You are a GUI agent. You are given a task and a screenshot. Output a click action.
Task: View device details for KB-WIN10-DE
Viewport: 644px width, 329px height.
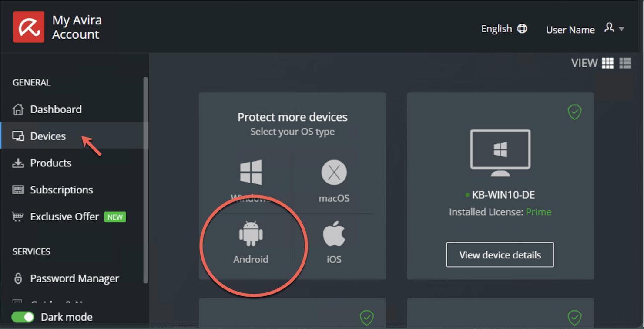pyautogui.click(x=500, y=254)
